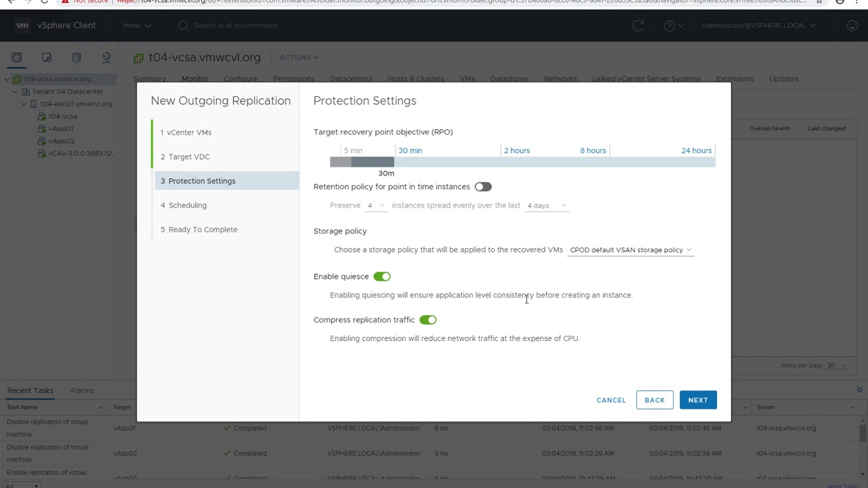Open Networking navigator icon
The width and height of the screenshot is (868, 488).
(x=106, y=58)
